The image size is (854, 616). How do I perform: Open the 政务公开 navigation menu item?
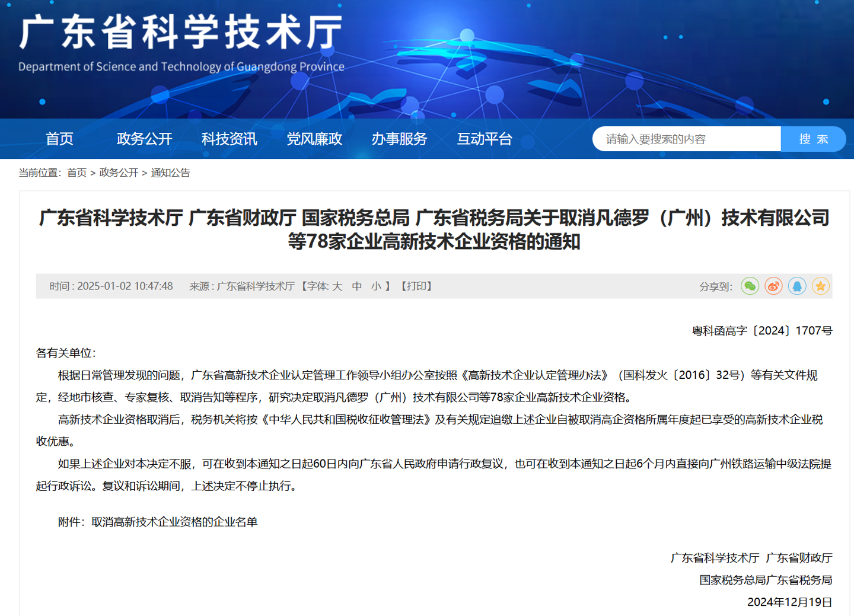click(x=144, y=139)
